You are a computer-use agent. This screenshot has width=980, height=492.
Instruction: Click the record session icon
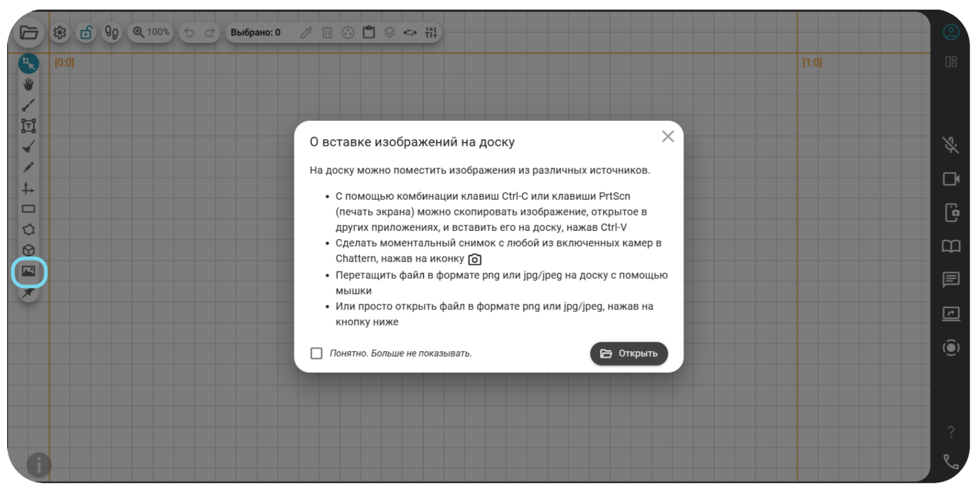(x=951, y=348)
